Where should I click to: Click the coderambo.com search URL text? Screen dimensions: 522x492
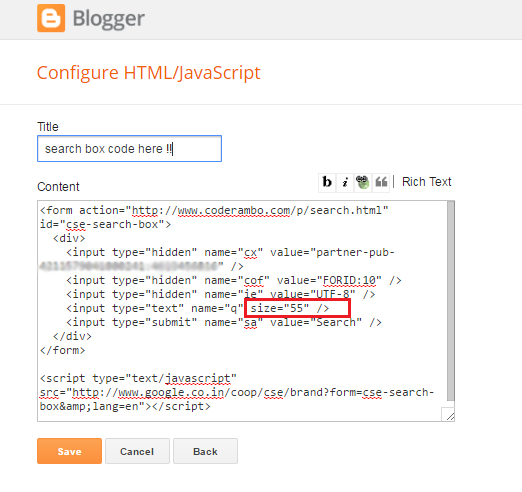click(x=257, y=210)
